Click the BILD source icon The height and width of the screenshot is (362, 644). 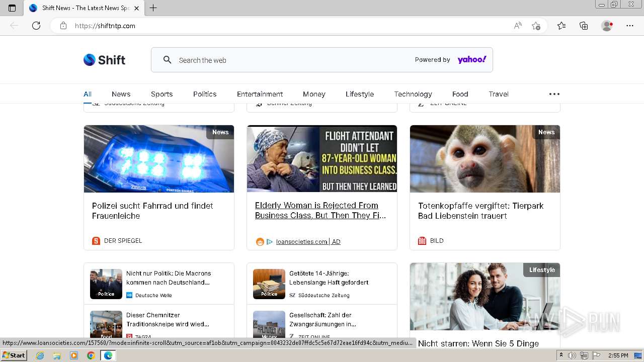coord(422,241)
